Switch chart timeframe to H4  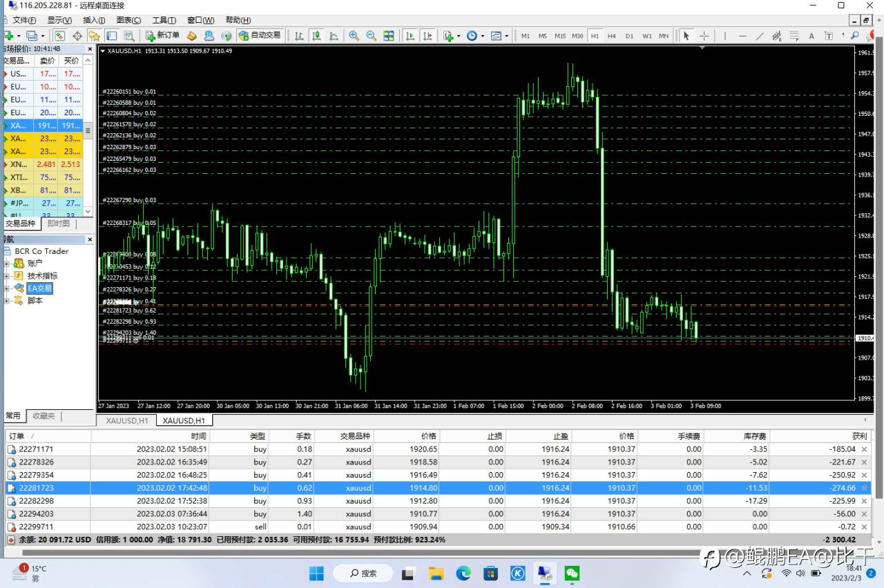tap(611, 36)
